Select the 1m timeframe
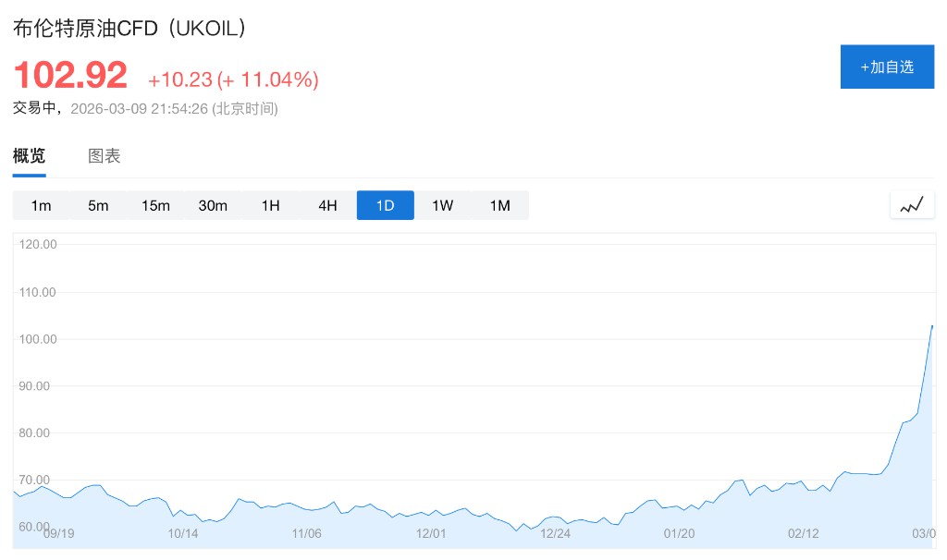Viewport: 947px width, 560px height. point(41,205)
